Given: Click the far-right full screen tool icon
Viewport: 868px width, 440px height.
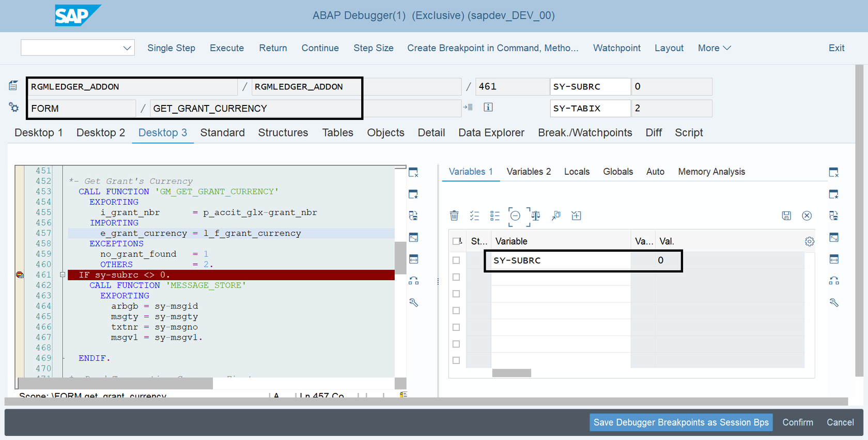Looking at the screenshot, I should pyautogui.click(x=834, y=237).
